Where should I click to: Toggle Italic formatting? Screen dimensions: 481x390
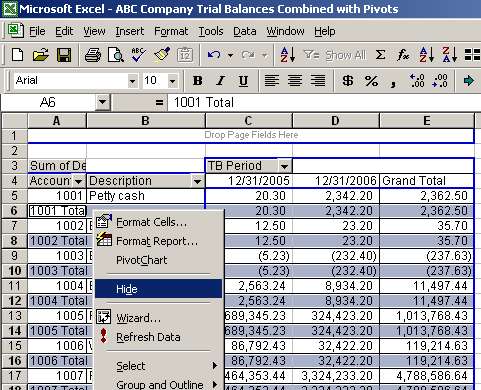(220, 81)
